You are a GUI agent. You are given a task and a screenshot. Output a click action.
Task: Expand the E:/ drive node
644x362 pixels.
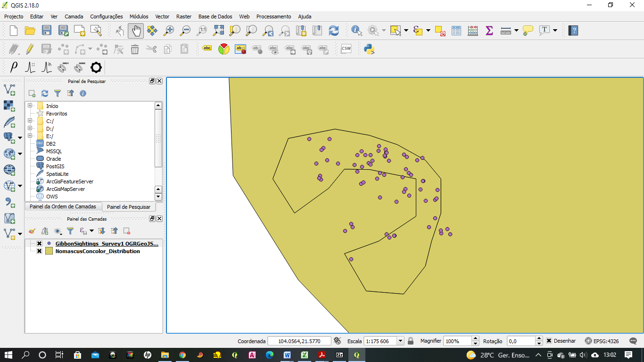[30, 136]
